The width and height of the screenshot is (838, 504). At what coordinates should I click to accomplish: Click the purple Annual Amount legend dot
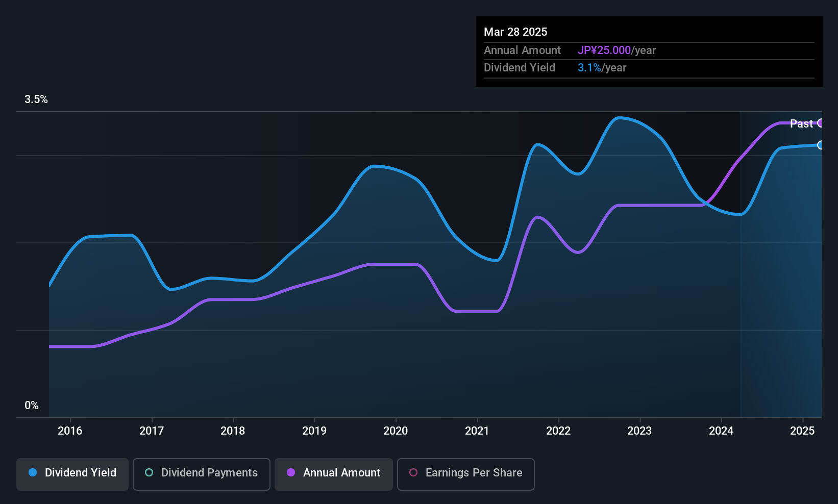click(x=291, y=472)
